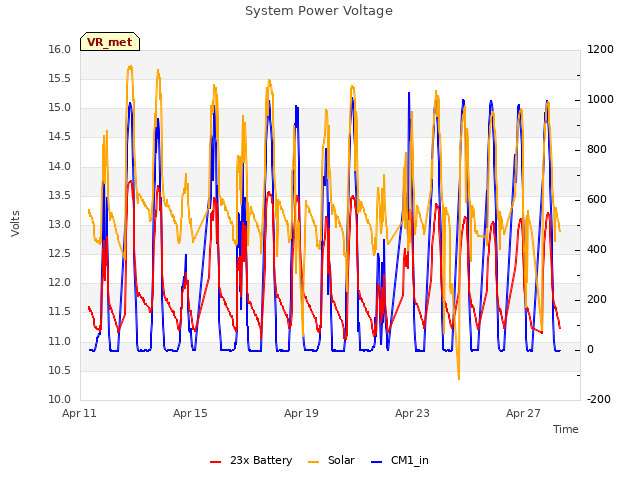Image resolution: width=640 pixels, height=480 pixels.
Task: Click the Apr 15 x-axis tick label
Action: [x=190, y=413]
